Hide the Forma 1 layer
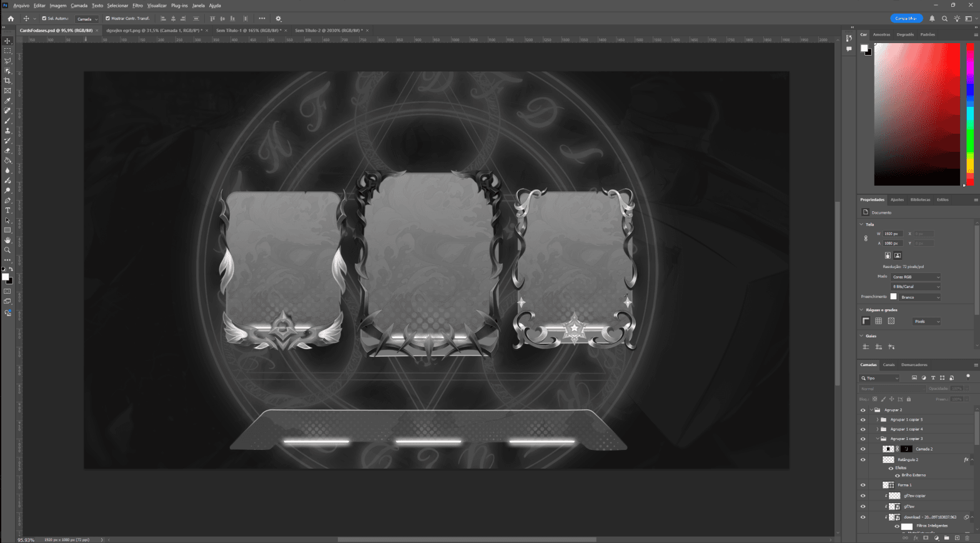 [863, 485]
